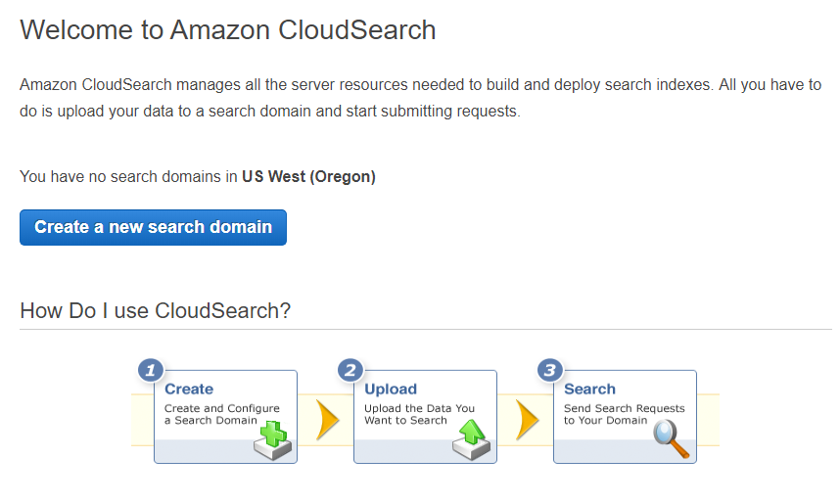
Task: Open the Create step title
Action: [189, 389]
